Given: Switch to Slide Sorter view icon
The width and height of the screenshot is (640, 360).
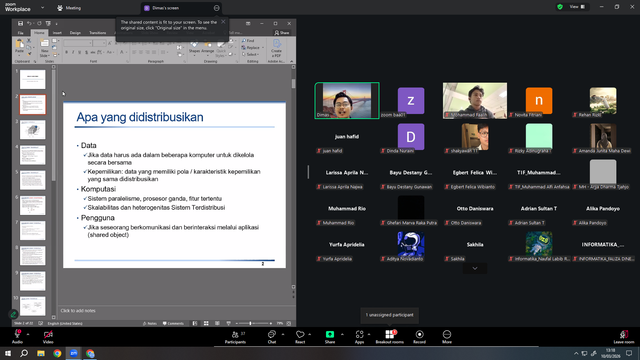Looking at the screenshot, I should tap(206, 323).
